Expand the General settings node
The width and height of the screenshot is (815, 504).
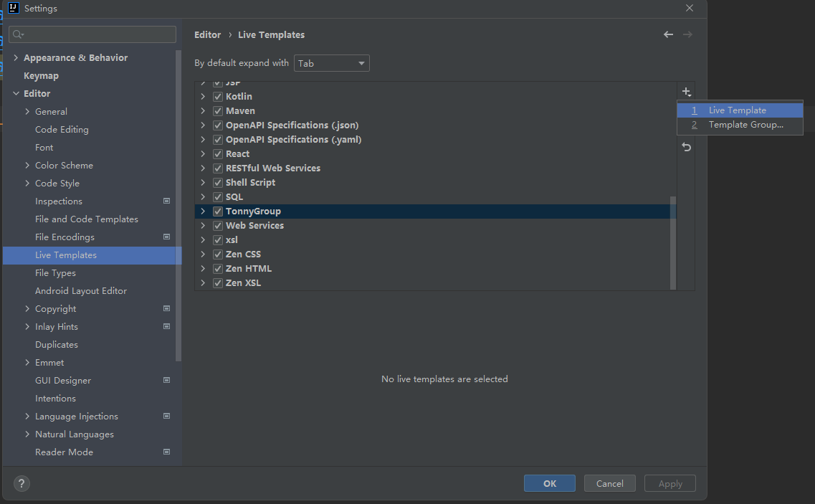[27, 111]
